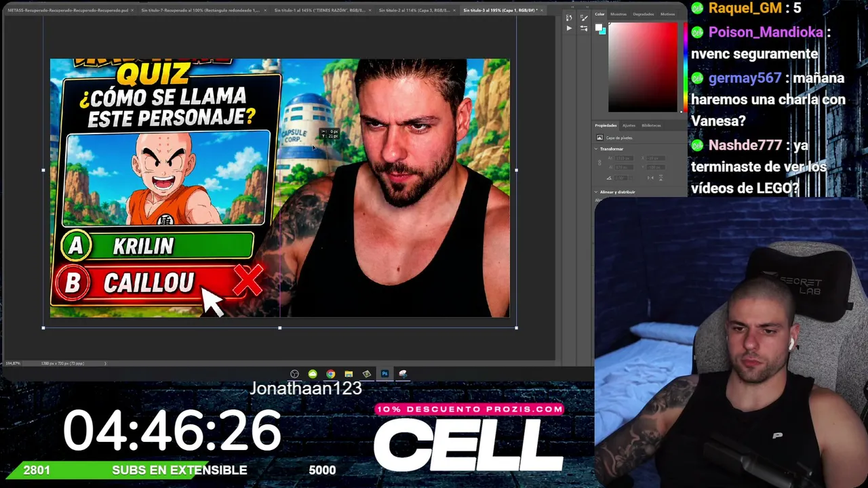This screenshot has height=488, width=868.
Task: Pick a color in the red color field
Action: click(642, 67)
